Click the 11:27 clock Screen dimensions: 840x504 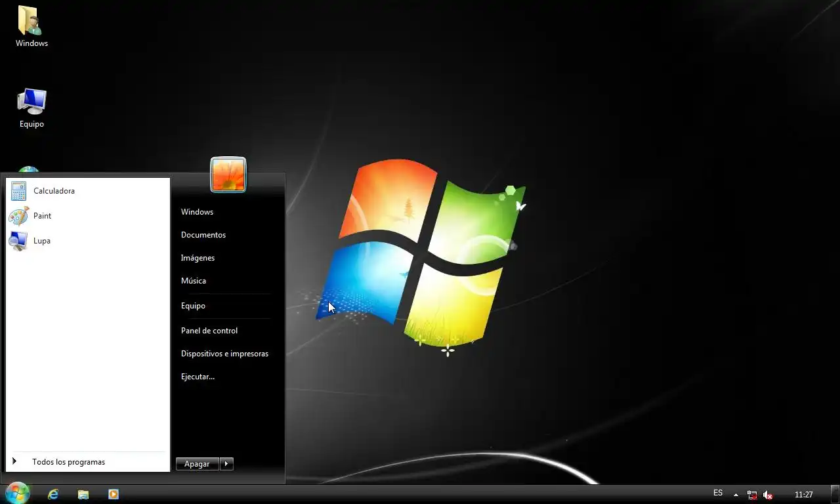tap(804, 495)
